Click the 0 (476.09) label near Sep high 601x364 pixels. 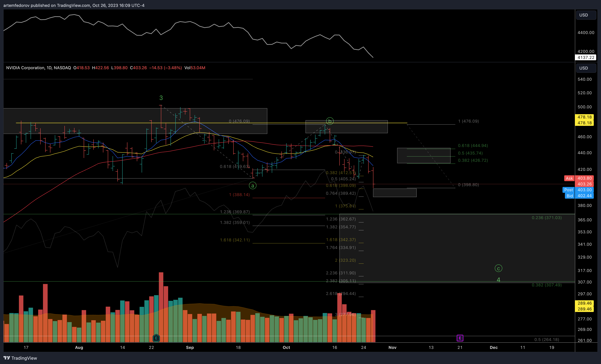tap(239, 121)
